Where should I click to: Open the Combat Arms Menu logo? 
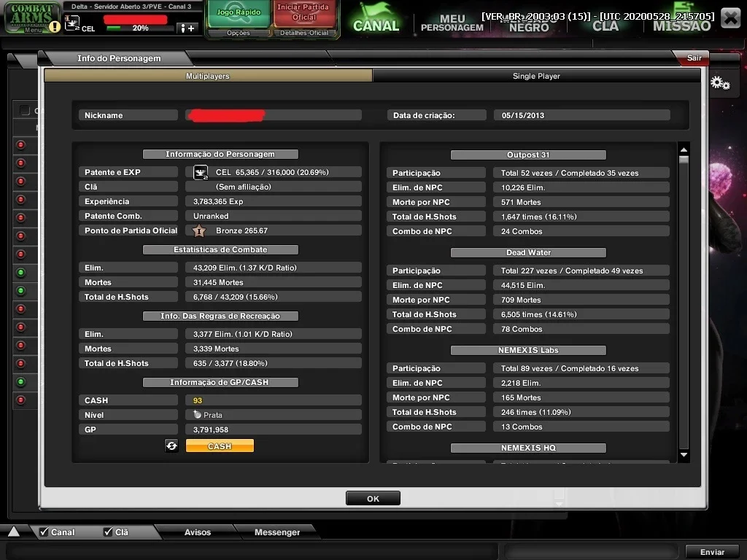point(31,17)
